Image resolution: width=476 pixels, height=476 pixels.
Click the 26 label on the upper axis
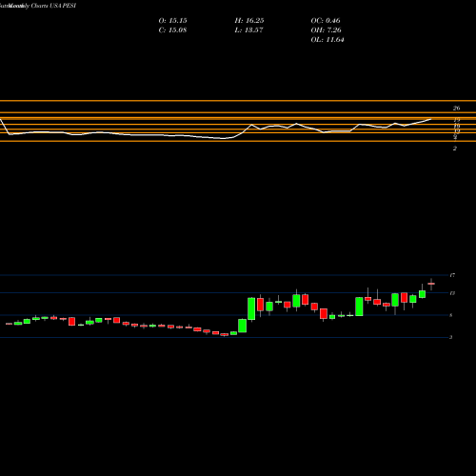456,109
